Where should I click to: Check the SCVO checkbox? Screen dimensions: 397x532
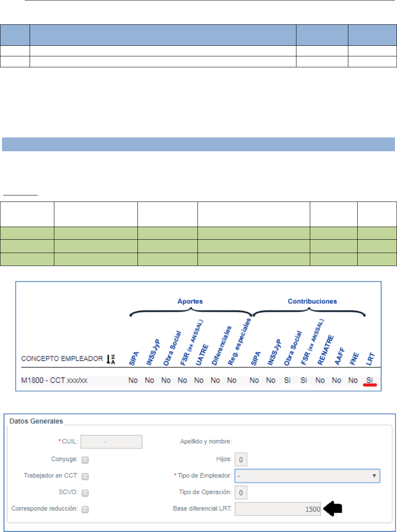[85, 493]
